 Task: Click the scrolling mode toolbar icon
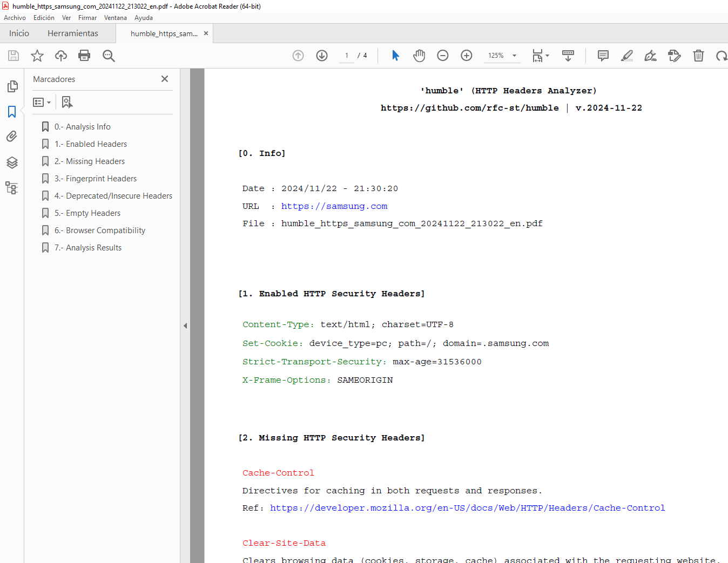click(568, 56)
